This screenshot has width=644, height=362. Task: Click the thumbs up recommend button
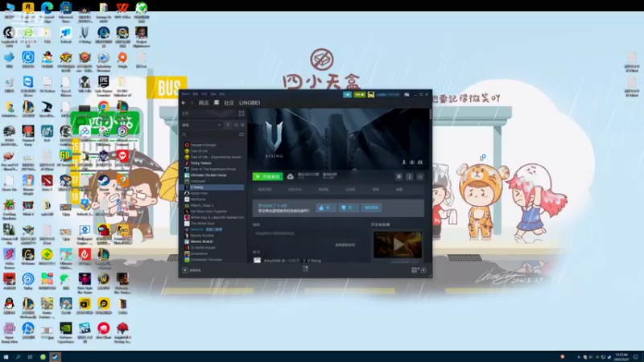coord(326,208)
